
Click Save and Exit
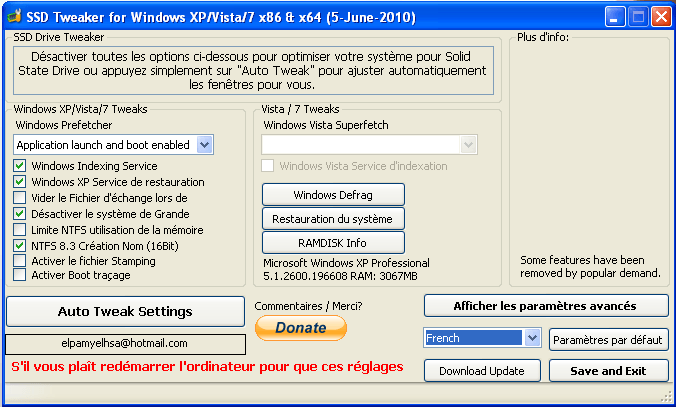(608, 371)
